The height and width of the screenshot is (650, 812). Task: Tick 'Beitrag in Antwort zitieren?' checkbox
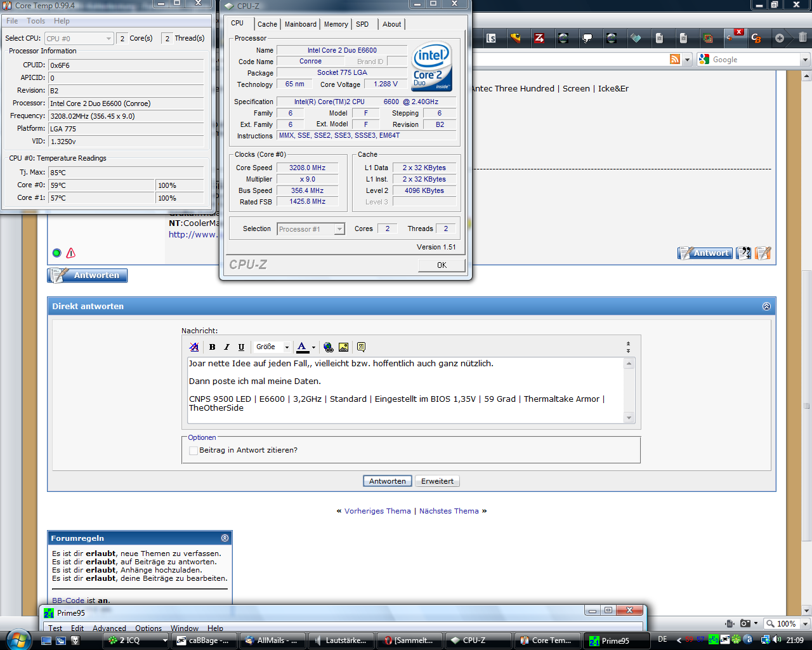click(x=193, y=451)
